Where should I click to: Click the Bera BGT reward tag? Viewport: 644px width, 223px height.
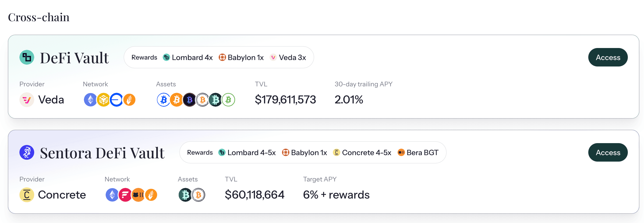click(418, 152)
